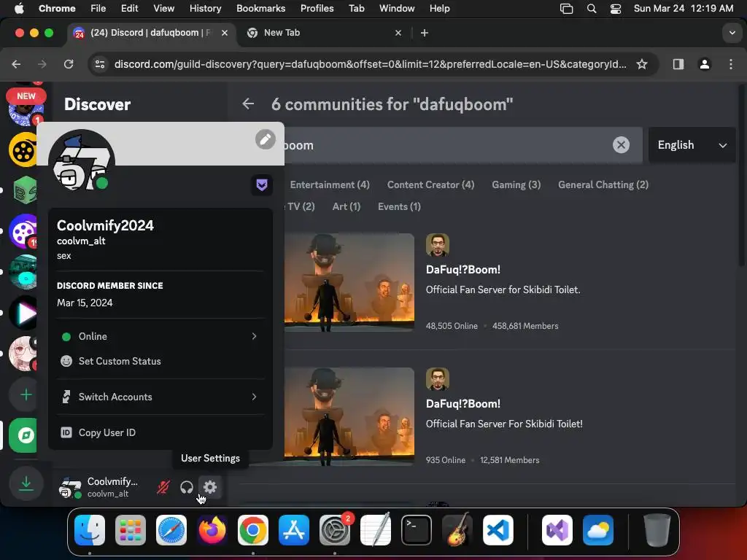Filter by Events (1) category
The image size is (747, 560).
399,206
